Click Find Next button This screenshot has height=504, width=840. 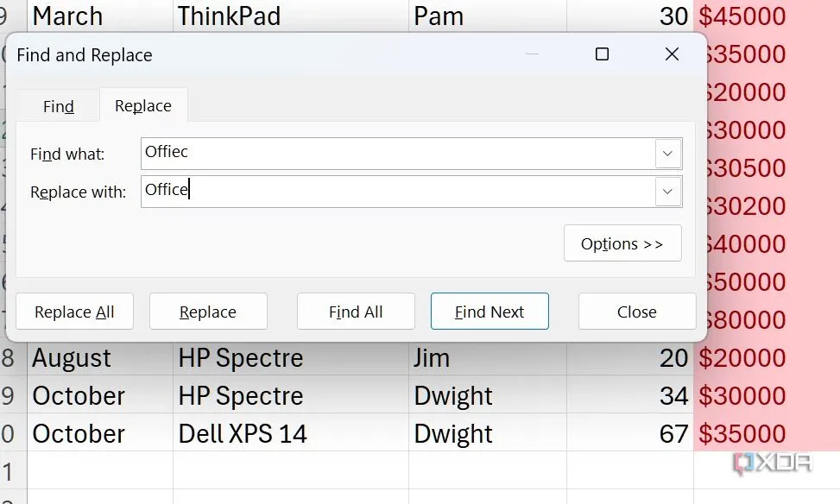point(489,312)
